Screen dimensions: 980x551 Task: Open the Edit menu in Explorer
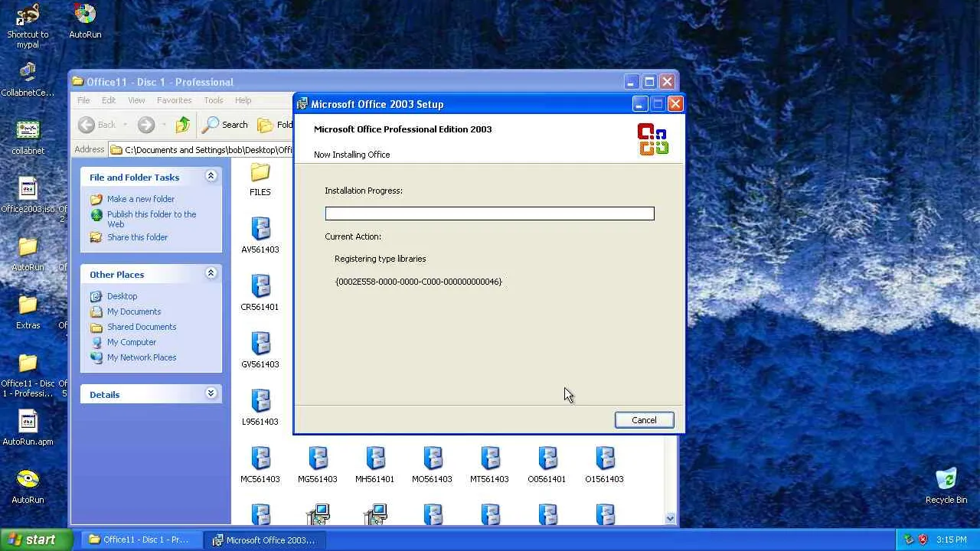(x=109, y=100)
